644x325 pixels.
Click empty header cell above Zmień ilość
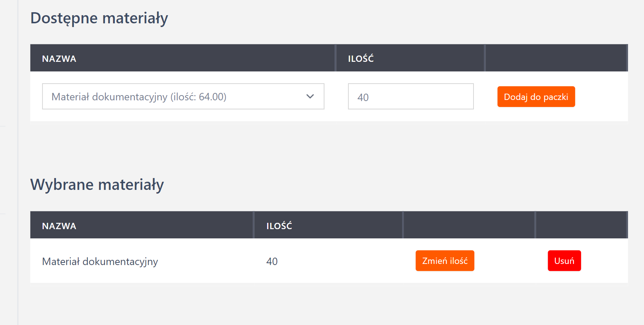click(469, 225)
